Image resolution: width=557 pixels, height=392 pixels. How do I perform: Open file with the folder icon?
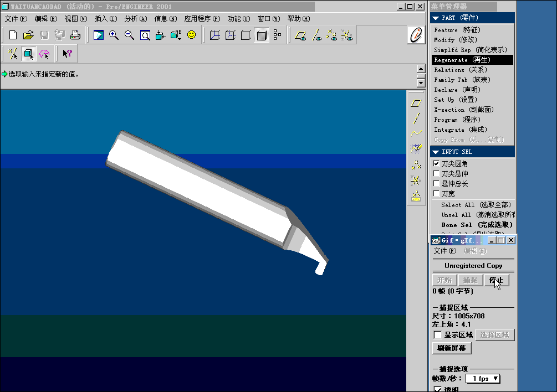coord(28,35)
